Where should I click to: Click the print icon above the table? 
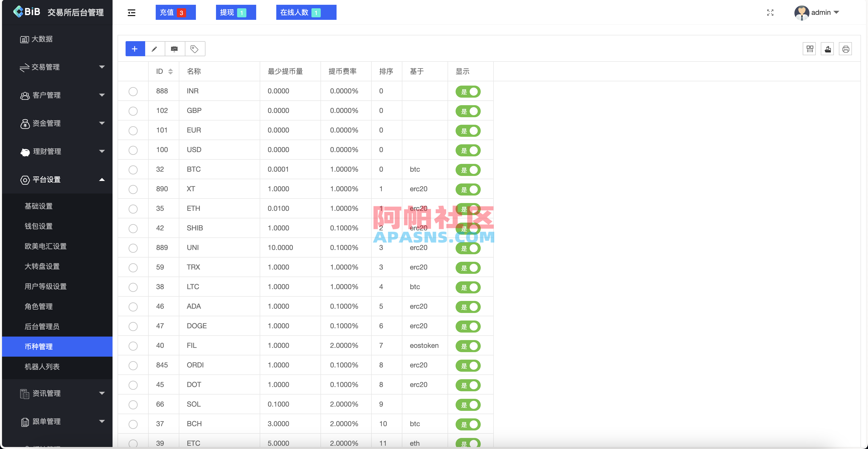846,48
